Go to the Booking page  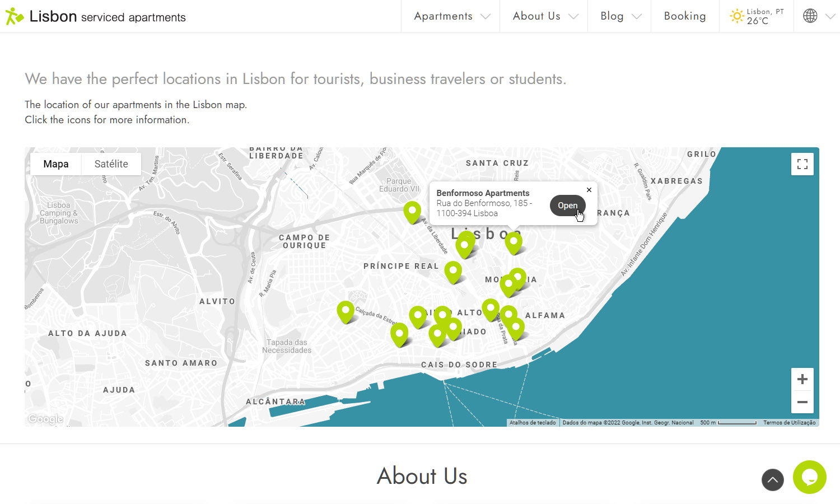684,16
